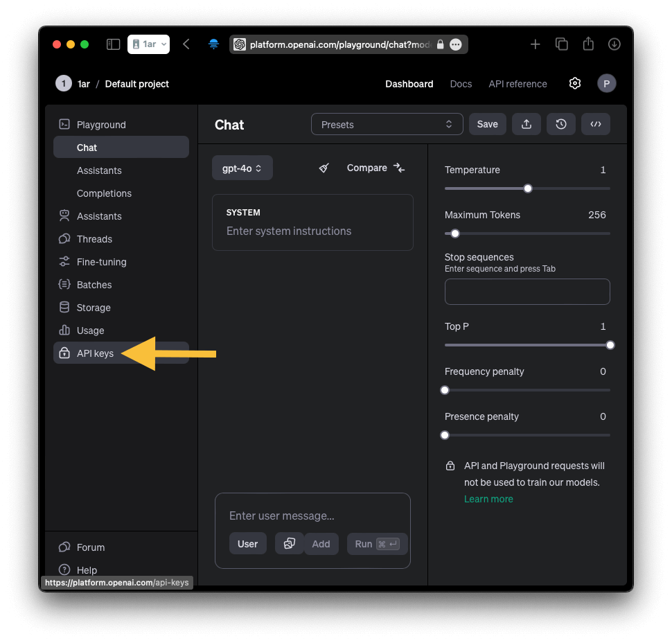Click the Save button

point(487,124)
